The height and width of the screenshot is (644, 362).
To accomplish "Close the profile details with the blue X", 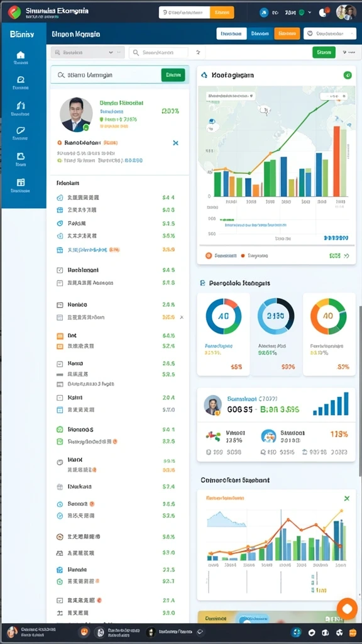I will 176,143.
